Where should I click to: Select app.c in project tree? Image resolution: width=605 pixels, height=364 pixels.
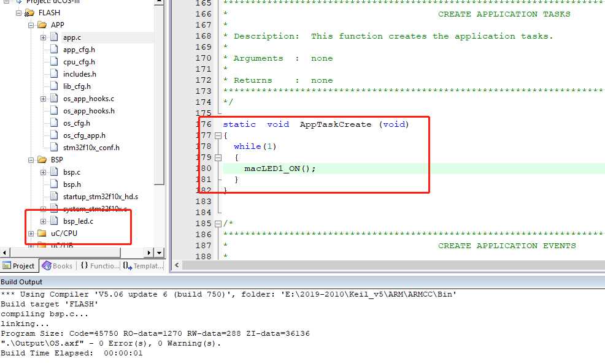(72, 37)
